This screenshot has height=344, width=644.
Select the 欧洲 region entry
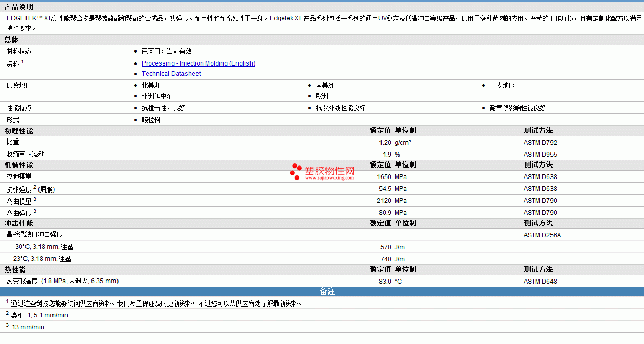click(322, 96)
